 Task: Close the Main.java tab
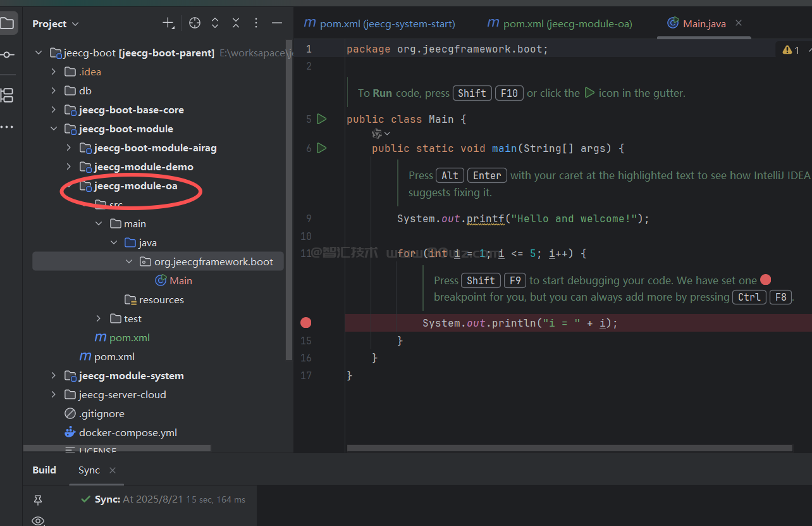click(739, 23)
